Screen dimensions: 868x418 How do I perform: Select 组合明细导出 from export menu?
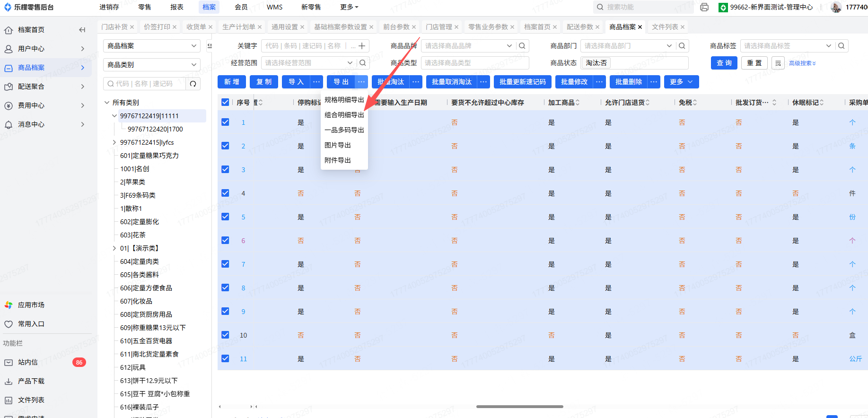344,115
